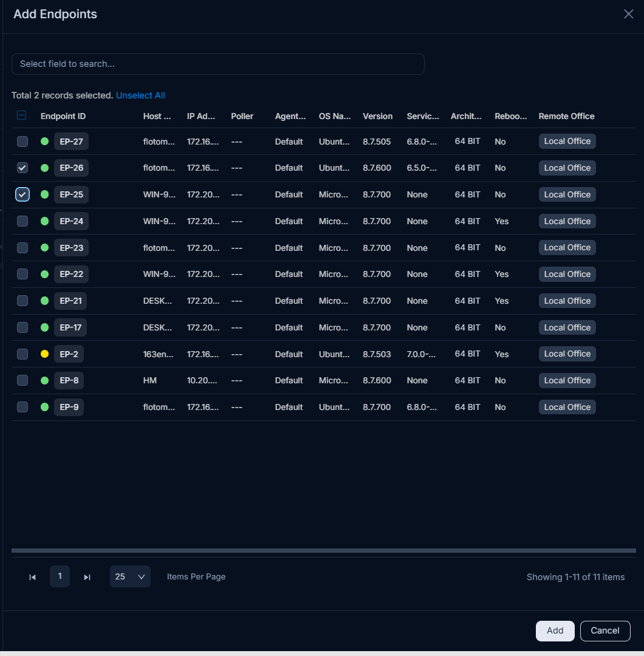Check the EP-9 row checkbox
644x656 pixels.
tap(22, 407)
